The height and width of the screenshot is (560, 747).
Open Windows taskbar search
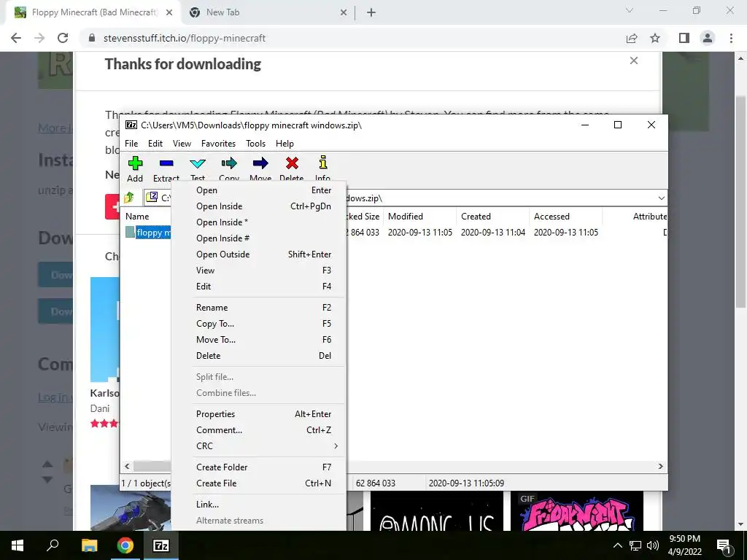(53, 545)
